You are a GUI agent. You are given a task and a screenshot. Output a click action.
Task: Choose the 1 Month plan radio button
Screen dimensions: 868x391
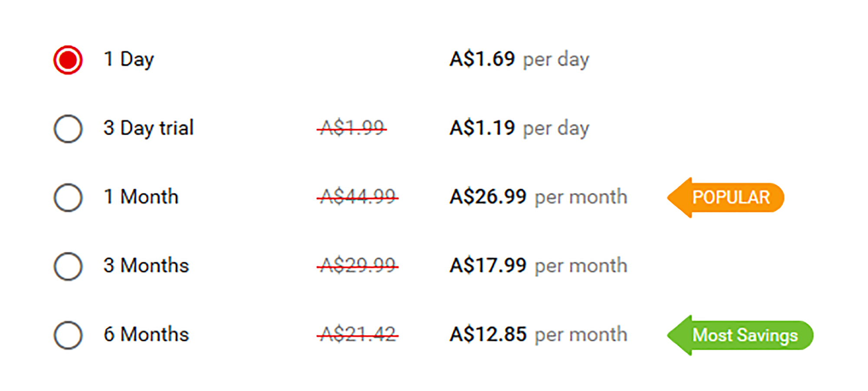(68, 198)
